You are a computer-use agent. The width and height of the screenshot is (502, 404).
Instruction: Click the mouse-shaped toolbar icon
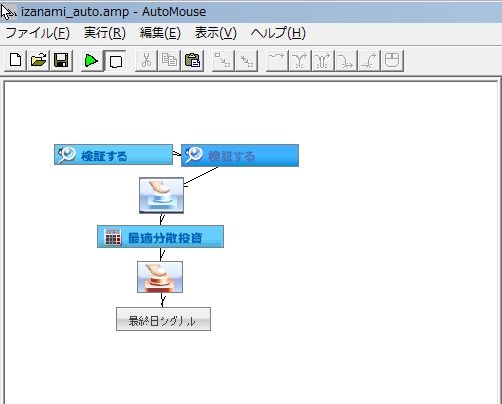coord(392,61)
